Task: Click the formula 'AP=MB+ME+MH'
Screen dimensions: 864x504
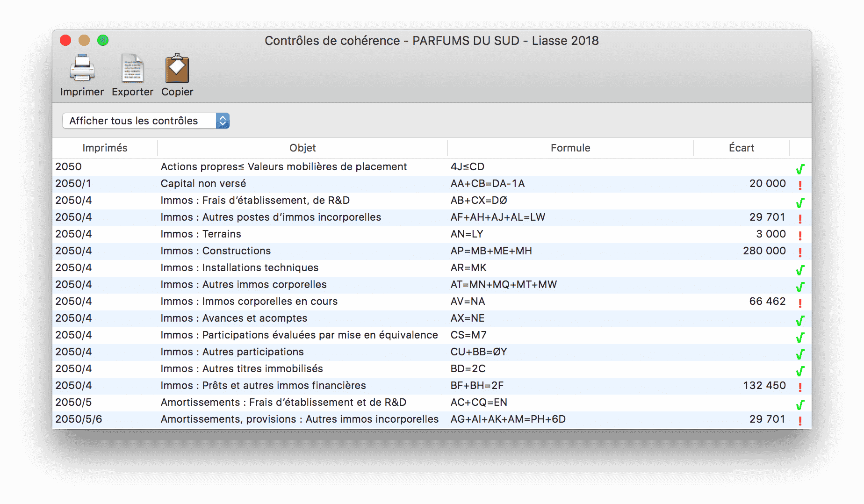Action: 491,251
